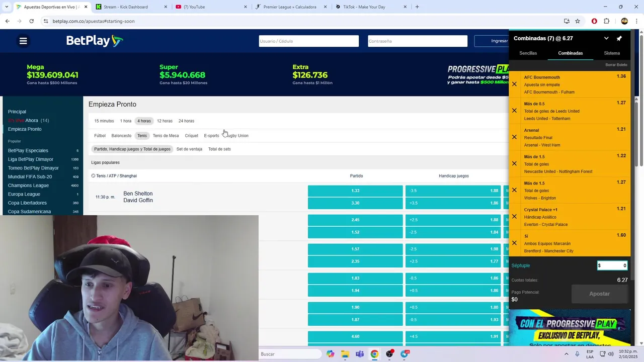Collapse the Combinadas bet slip chevron
Image resolution: width=644 pixels, height=362 pixels.
click(x=606, y=38)
